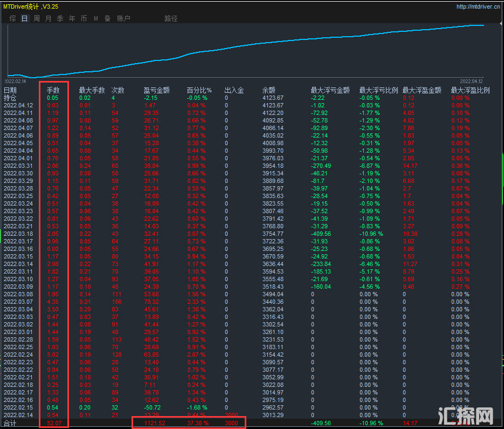Image resolution: width=504 pixels, height=429 pixels.
Task: Open the http://mtdriver.cn link
Action: click(x=478, y=6)
